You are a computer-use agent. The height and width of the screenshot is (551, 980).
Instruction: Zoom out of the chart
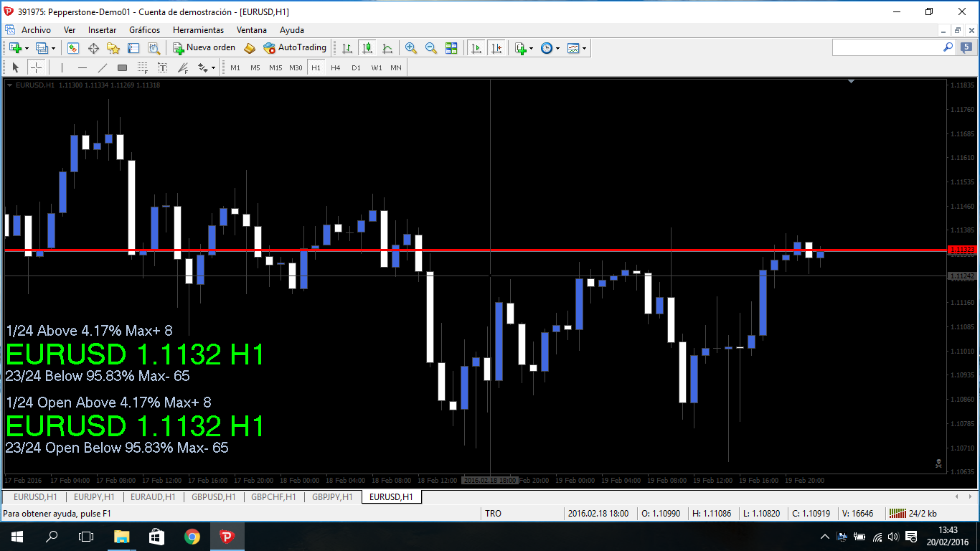click(x=431, y=48)
